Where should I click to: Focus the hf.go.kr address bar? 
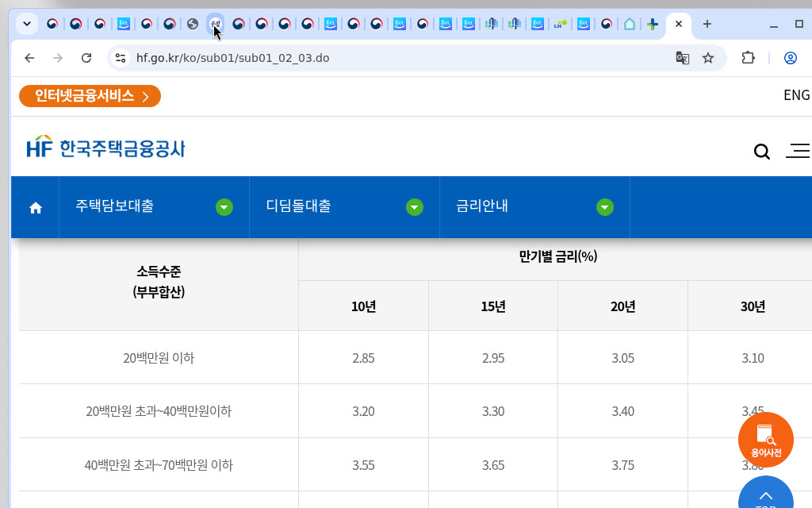[232, 58]
